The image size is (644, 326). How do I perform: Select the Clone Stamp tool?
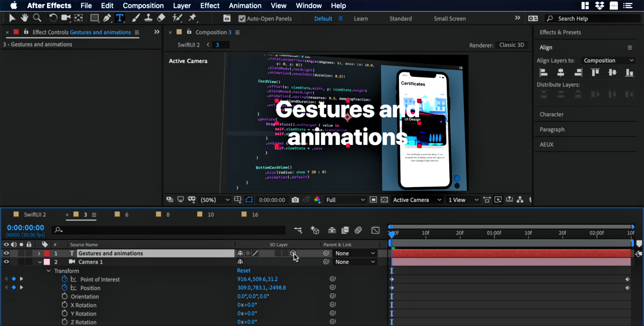148,18
